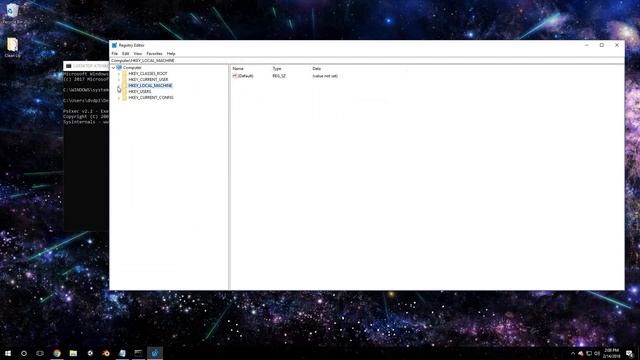Select the HKEY_CURRENT_CONFIG key

[151, 98]
